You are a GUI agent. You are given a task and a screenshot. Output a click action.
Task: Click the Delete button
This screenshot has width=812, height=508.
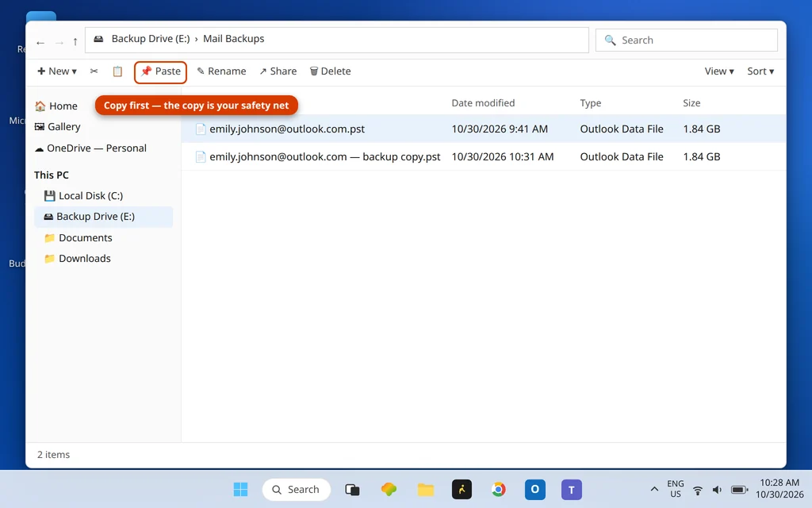click(x=330, y=71)
